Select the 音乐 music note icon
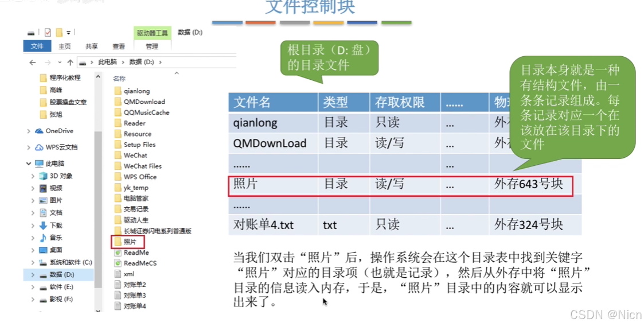The width and height of the screenshot is (644, 326). (x=43, y=238)
